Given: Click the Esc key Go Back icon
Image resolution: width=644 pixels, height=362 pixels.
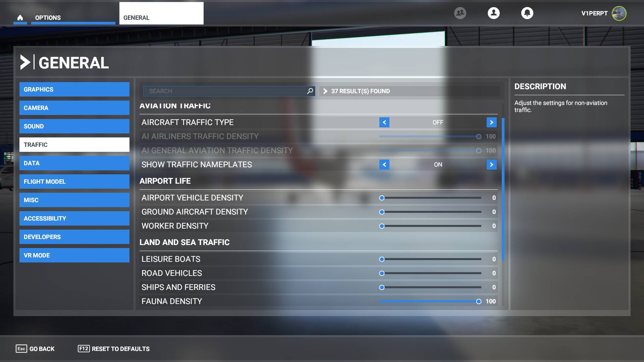Looking at the screenshot, I should click(x=21, y=349).
